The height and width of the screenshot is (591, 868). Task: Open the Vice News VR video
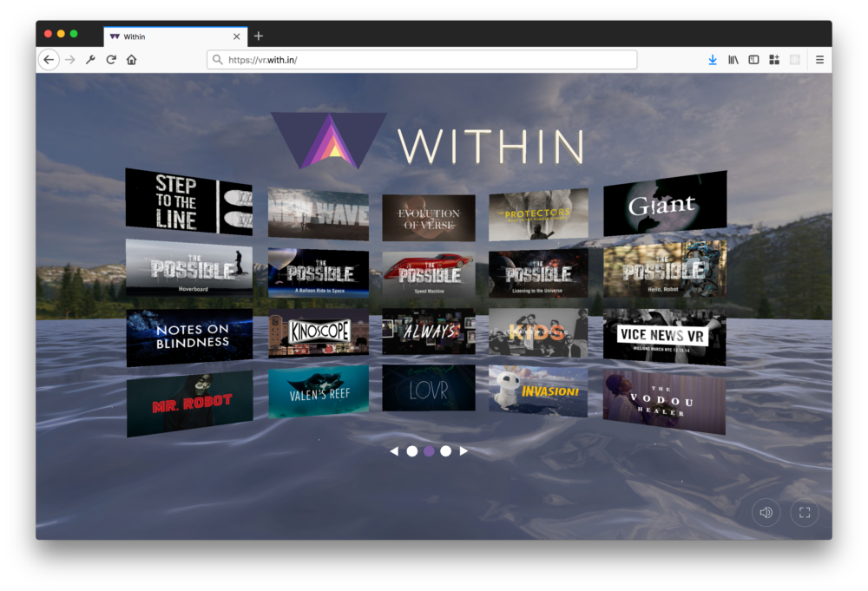tap(665, 337)
